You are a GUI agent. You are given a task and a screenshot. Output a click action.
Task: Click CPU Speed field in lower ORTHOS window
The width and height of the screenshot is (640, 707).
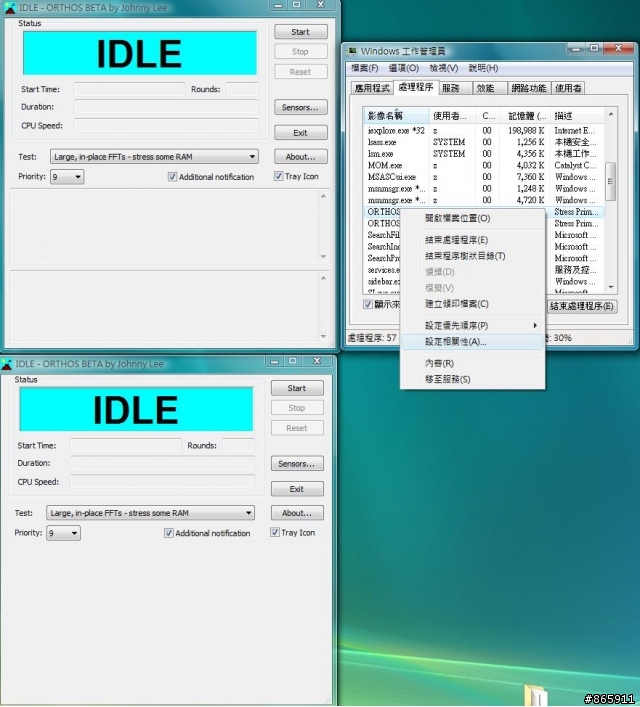(162, 482)
